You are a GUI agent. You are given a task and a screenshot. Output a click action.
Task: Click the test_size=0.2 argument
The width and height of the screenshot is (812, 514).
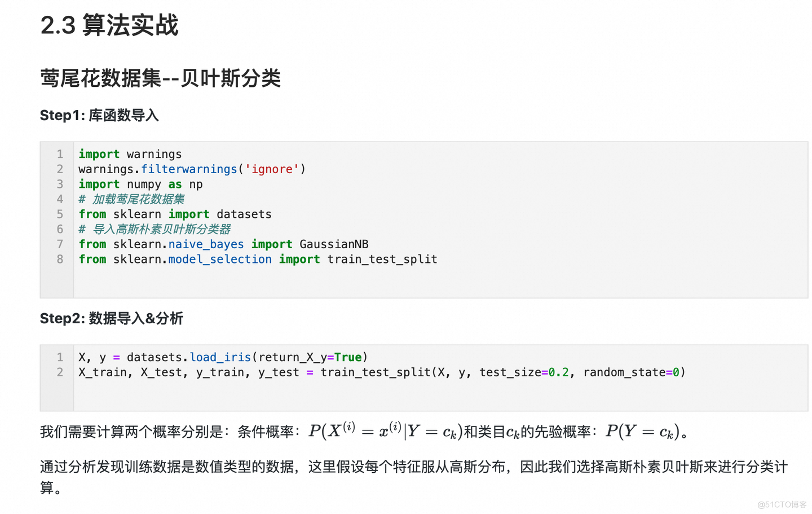click(524, 372)
